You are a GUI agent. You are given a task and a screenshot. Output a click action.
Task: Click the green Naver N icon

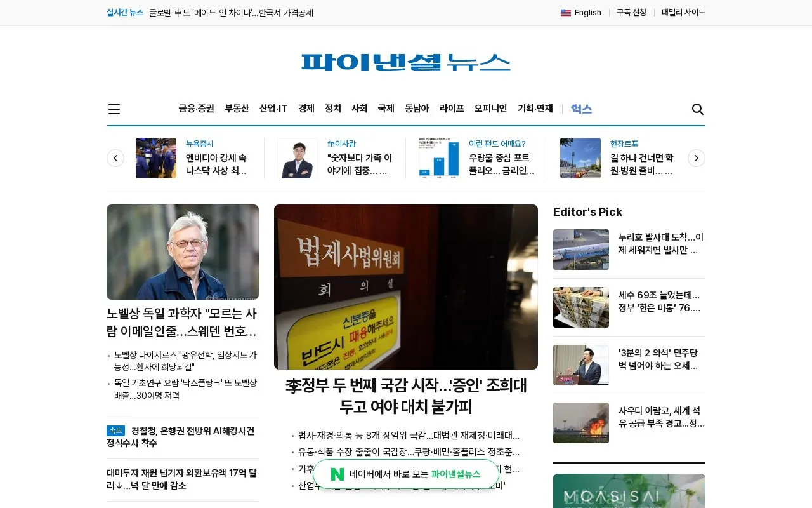coord(337,474)
